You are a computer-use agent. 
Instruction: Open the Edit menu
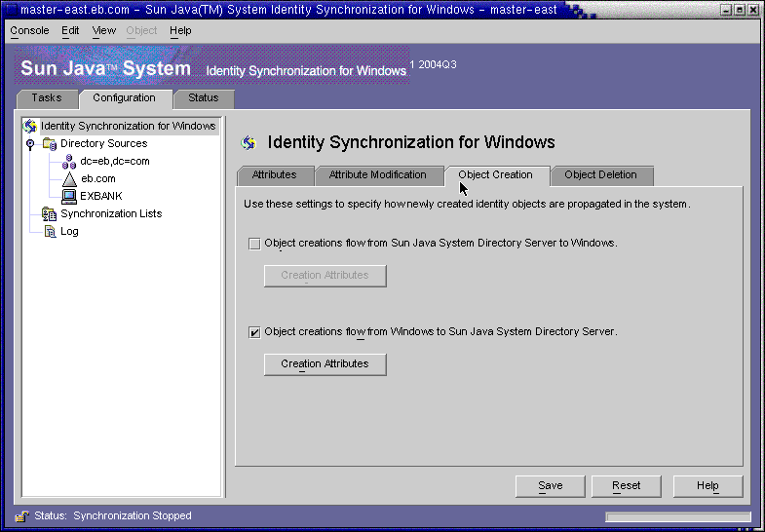tap(70, 31)
